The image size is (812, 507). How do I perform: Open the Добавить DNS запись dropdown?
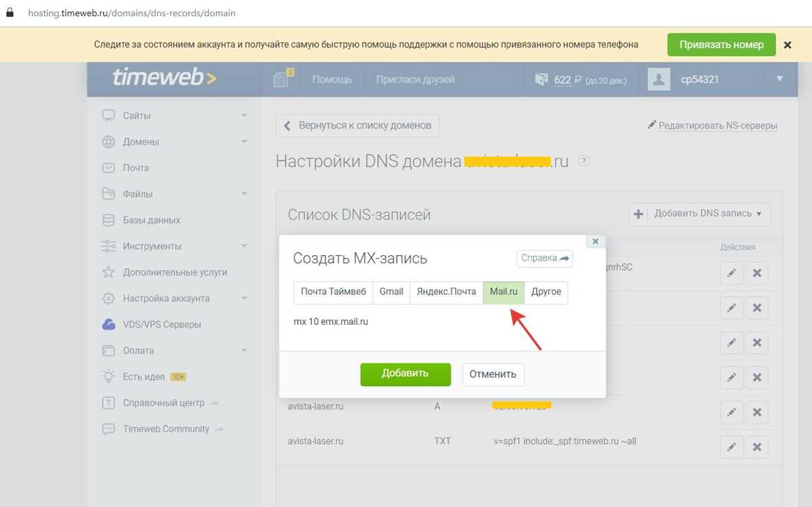tap(699, 214)
